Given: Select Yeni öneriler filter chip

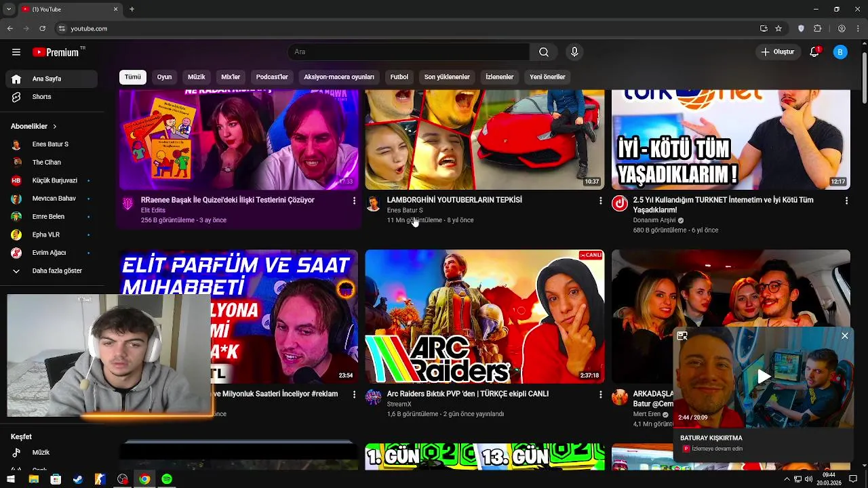Looking at the screenshot, I should click(547, 77).
